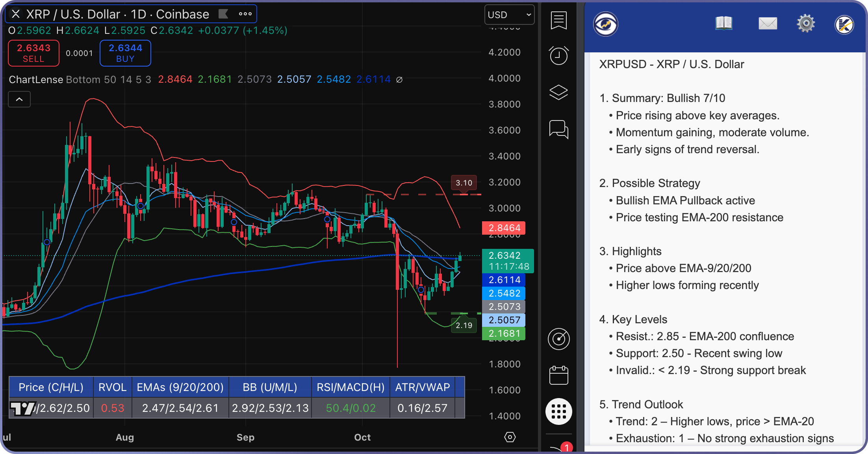Open the apps grid launcher
Screen dimensions: 868x454
click(558, 411)
